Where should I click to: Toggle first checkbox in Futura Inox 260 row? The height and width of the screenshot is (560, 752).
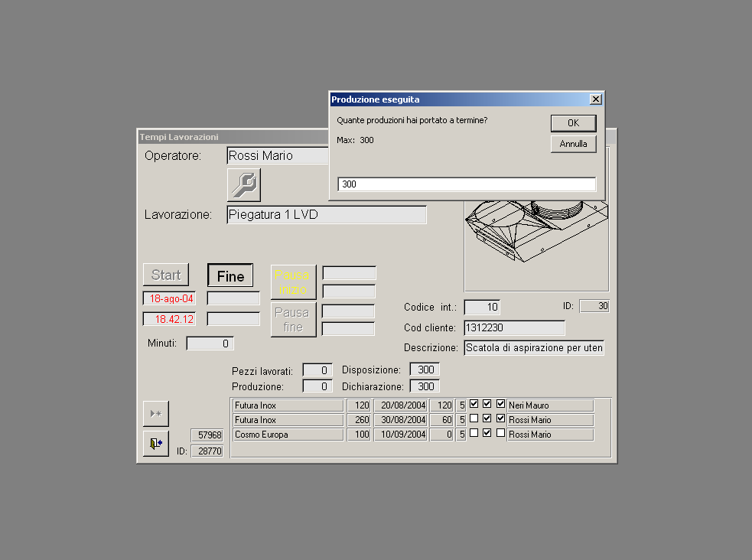[x=474, y=418]
